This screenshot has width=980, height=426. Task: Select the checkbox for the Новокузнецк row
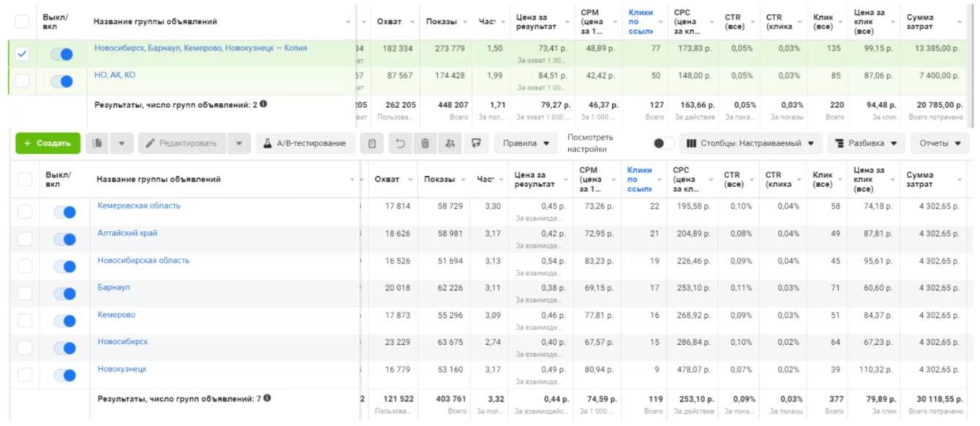[25, 375]
